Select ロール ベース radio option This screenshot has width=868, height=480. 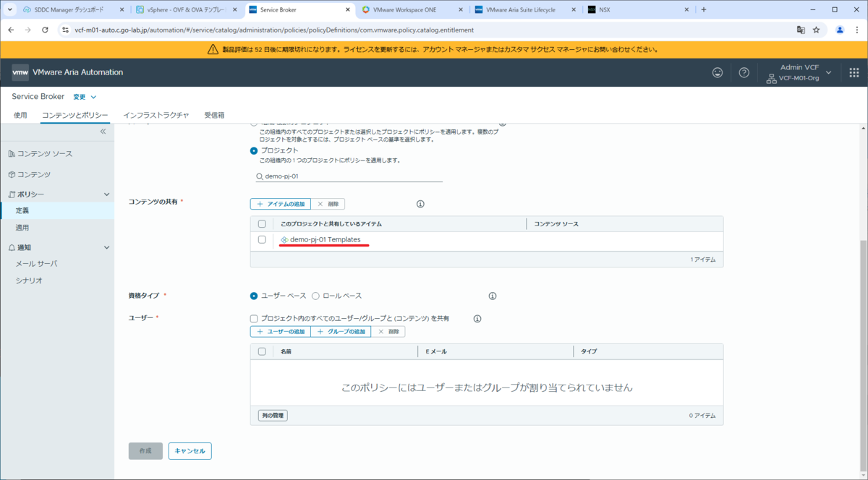[x=315, y=296]
